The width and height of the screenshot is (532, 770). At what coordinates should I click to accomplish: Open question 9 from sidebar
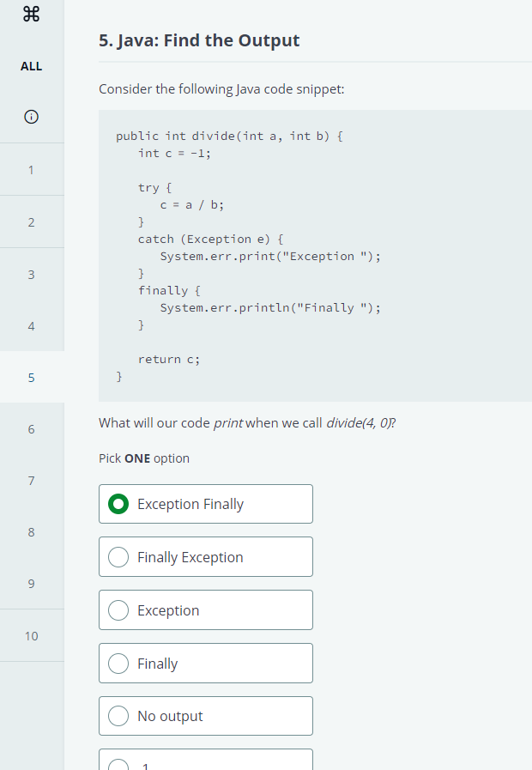[x=32, y=584]
